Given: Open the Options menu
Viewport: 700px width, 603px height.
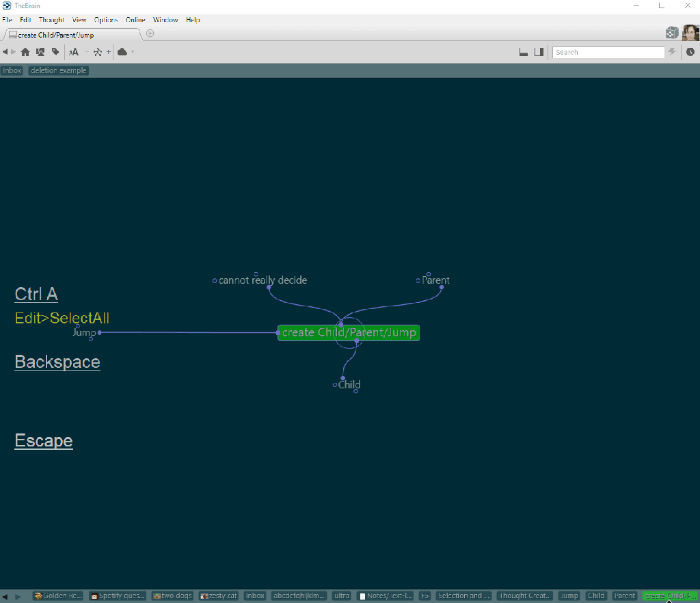Looking at the screenshot, I should [x=106, y=20].
